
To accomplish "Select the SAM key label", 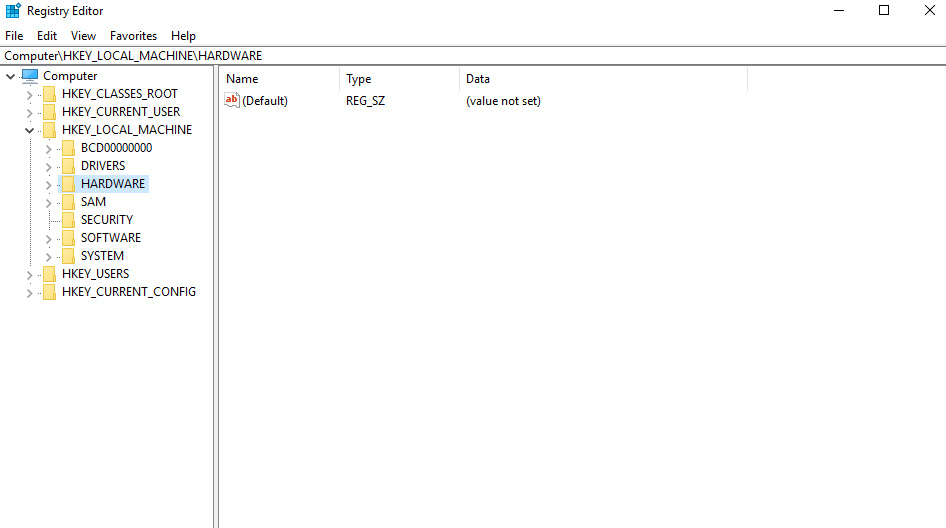I will coord(94,202).
